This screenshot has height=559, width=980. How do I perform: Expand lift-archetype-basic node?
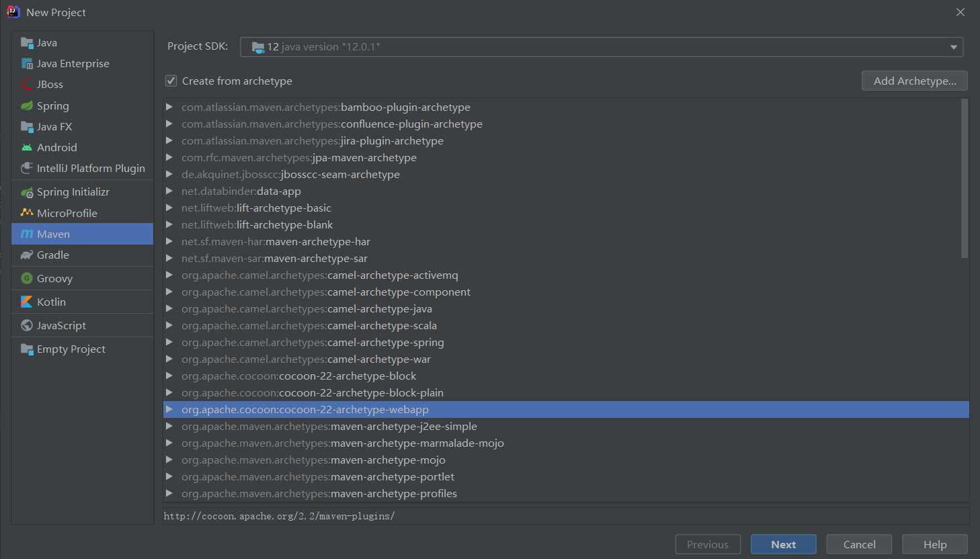pos(169,208)
